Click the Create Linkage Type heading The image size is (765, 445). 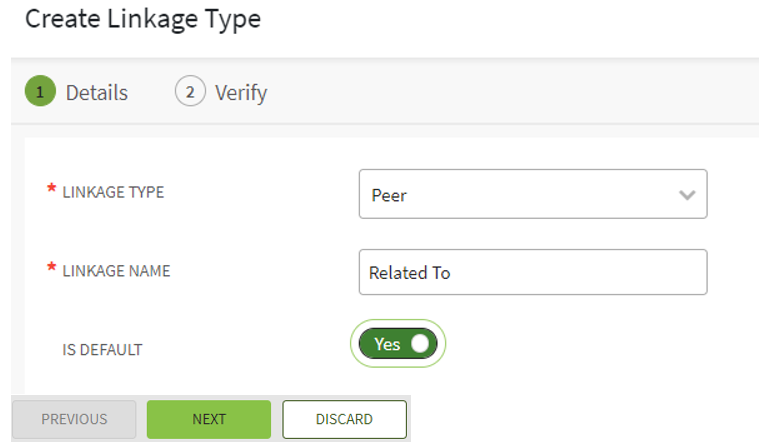143,20
